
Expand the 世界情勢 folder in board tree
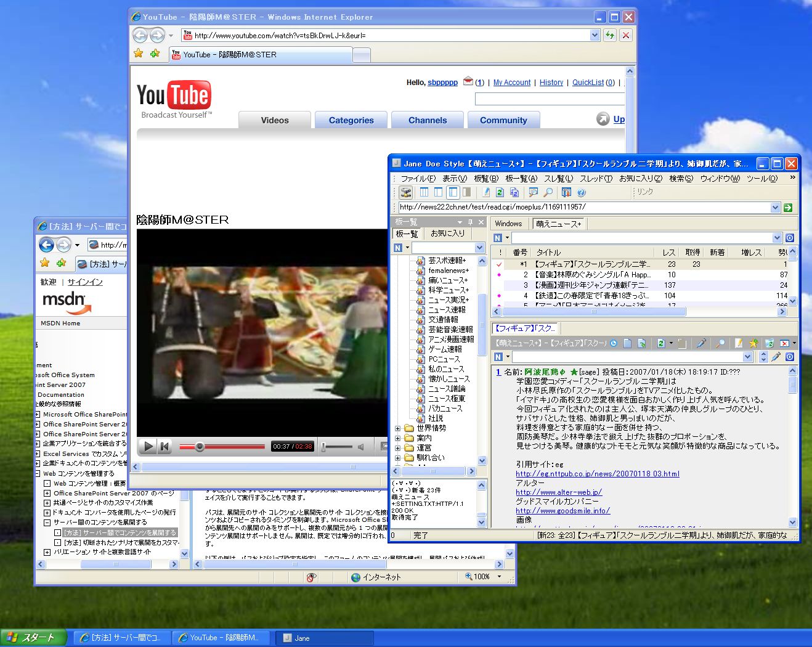(x=397, y=428)
